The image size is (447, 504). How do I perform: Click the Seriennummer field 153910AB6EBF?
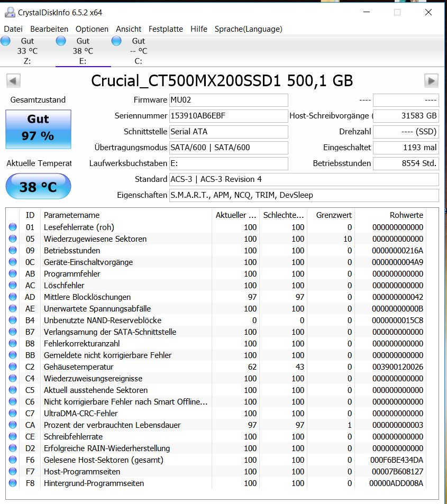[x=229, y=116]
